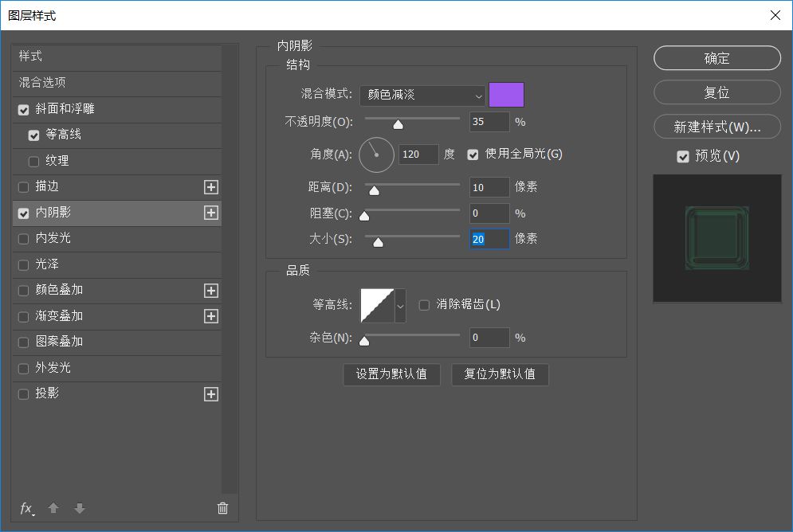The height and width of the screenshot is (532, 793).
Task: Uncheck 使用全局光 checkbox
Action: coord(473,155)
